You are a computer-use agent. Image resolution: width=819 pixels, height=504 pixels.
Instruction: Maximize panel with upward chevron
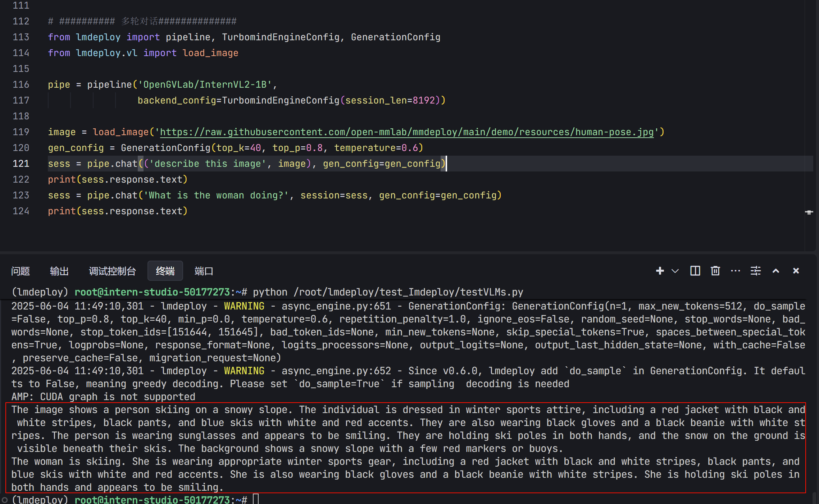point(776,271)
